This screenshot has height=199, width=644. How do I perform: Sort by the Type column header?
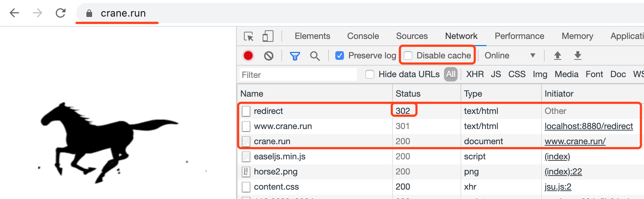[x=501, y=94]
